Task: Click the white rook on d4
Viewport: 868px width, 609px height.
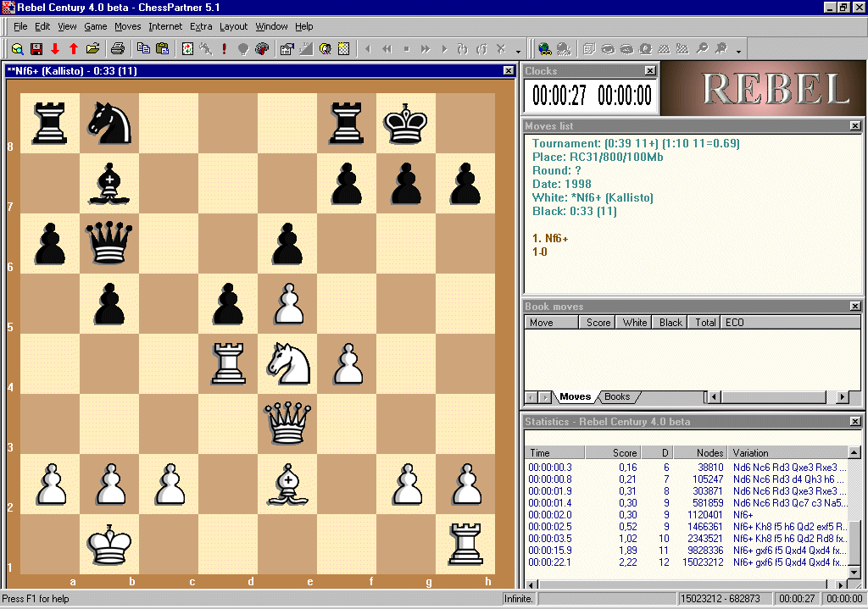Action: pyautogui.click(x=228, y=363)
